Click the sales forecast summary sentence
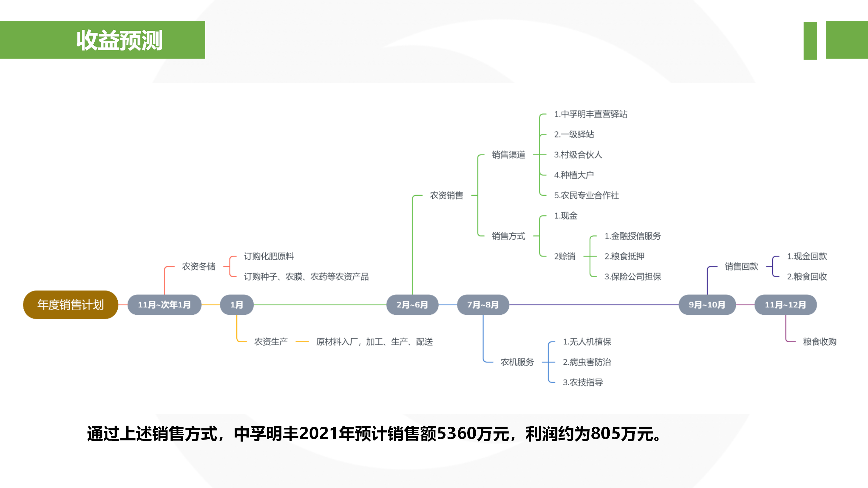The image size is (868, 488). 374,434
